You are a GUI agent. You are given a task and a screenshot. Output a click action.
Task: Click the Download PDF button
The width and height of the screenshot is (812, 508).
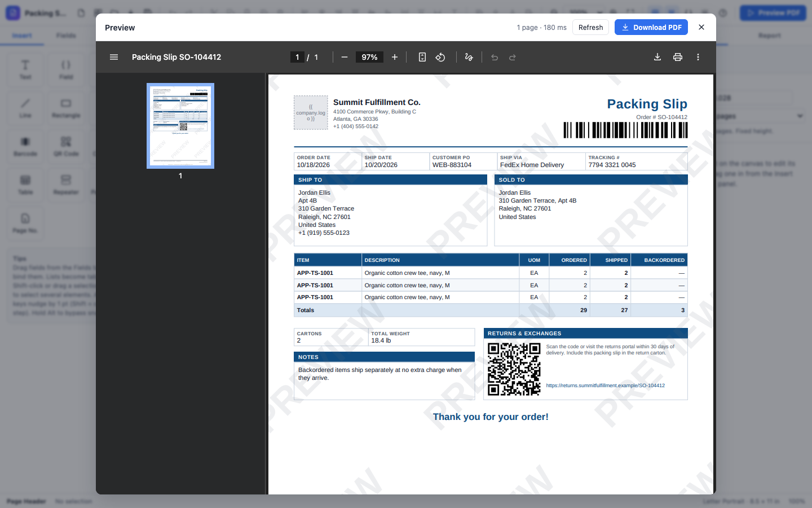tap(651, 27)
